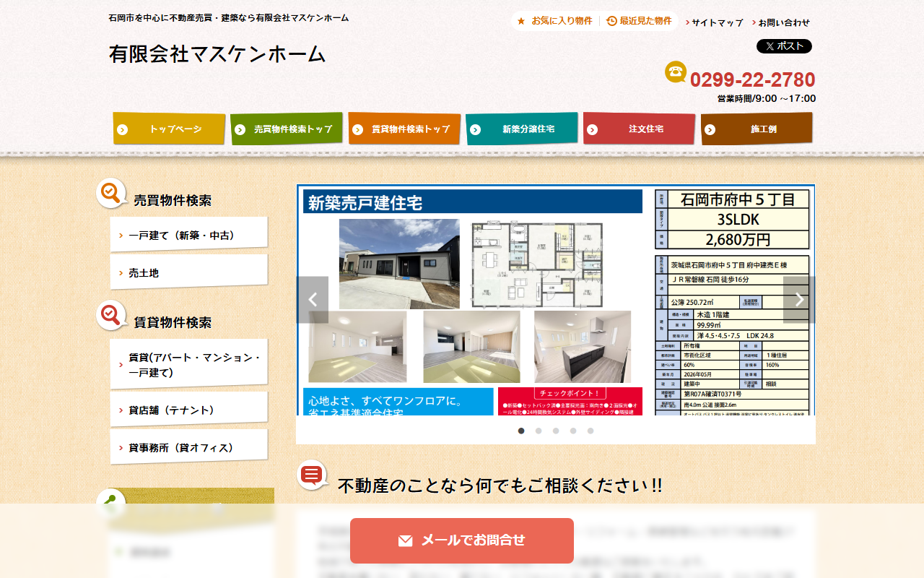The width and height of the screenshot is (924, 578).
Task: Select the third slider pagination dot
Action: (x=556, y=431)
